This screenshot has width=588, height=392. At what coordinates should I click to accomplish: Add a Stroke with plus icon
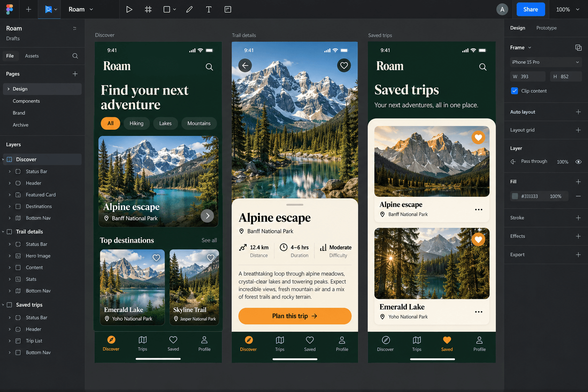[x=578, y=218]
